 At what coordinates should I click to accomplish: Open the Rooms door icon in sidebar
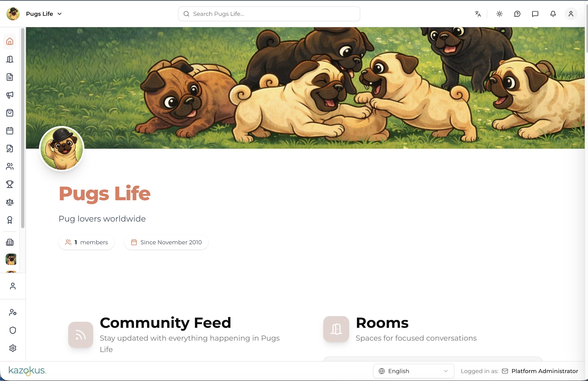(10, 59)
